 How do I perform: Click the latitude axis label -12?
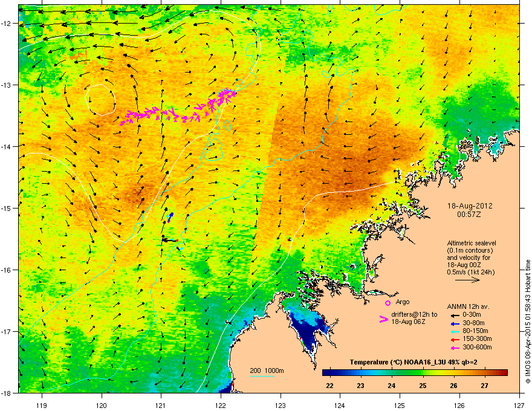point(7,24)
